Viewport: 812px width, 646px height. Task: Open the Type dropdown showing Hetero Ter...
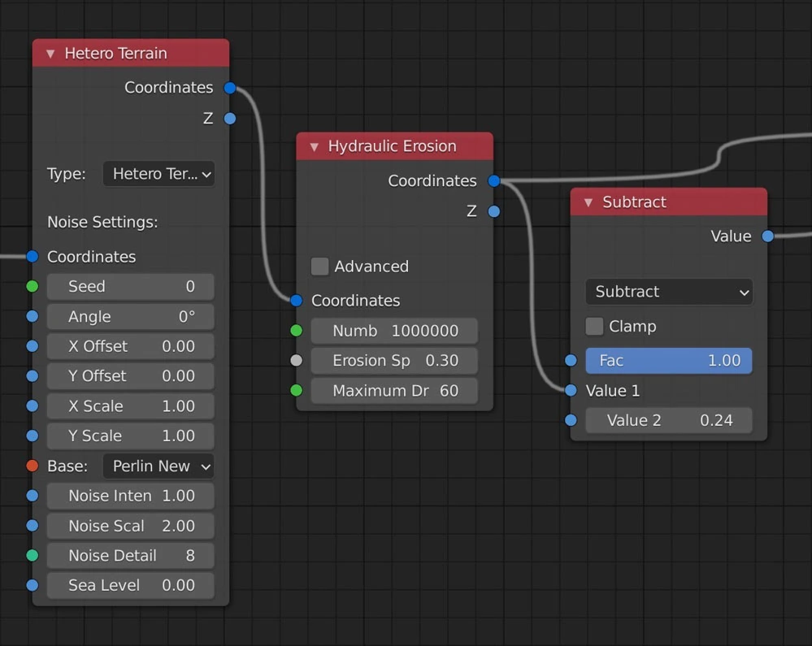click(158, 173)
